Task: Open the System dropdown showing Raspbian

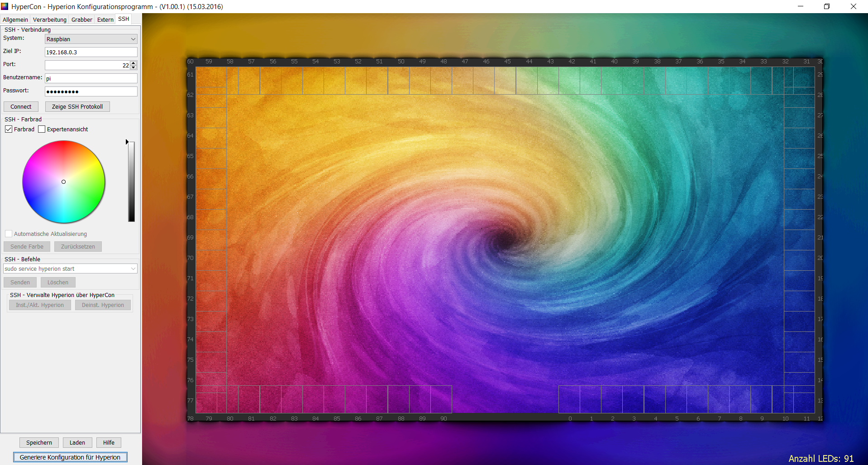Action: pyautogui.click(x=91, y=39)
